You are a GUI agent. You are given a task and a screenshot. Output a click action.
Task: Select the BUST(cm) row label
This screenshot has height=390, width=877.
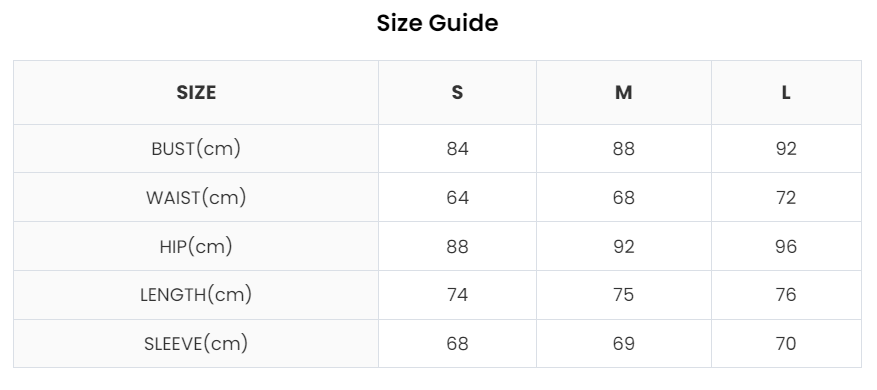click(x=196, y=149)
